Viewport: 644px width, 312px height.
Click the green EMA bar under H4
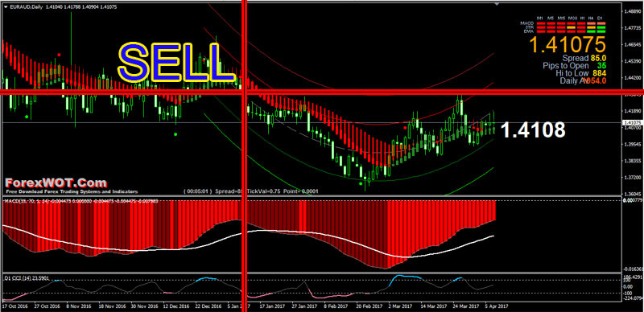click(592, 31)
